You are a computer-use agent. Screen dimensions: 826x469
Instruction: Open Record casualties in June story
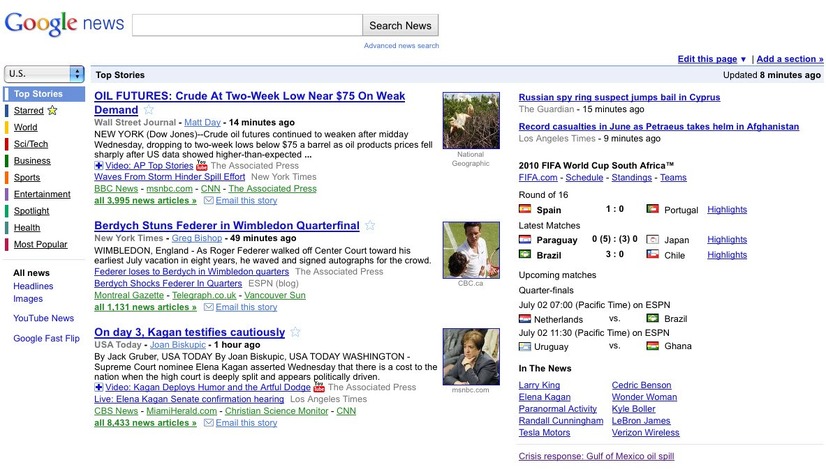tap(659, 126)
